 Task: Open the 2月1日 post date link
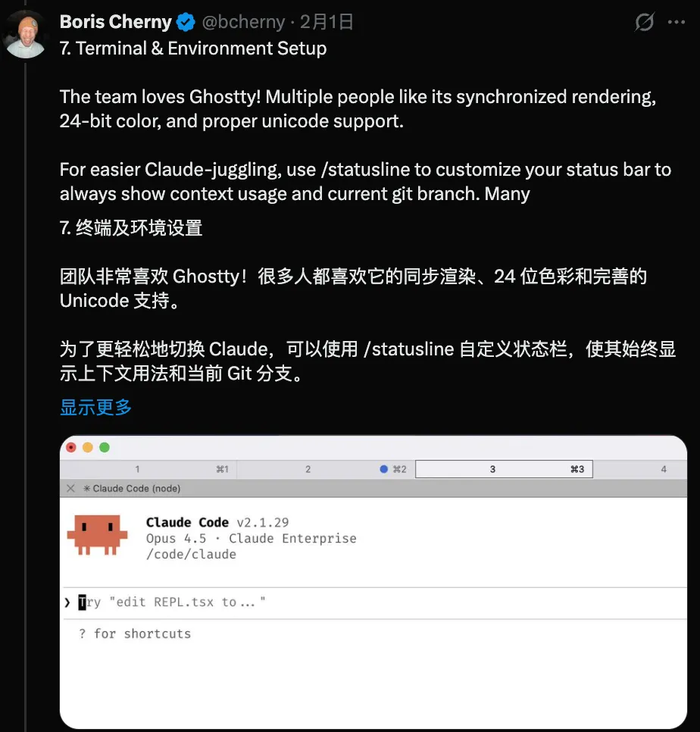click(327, 22)
